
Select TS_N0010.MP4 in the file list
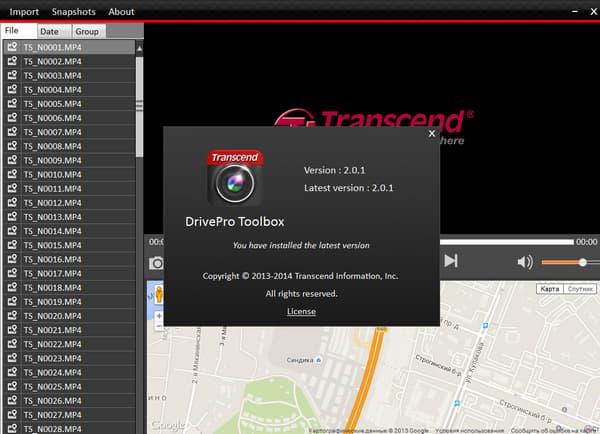69,175
